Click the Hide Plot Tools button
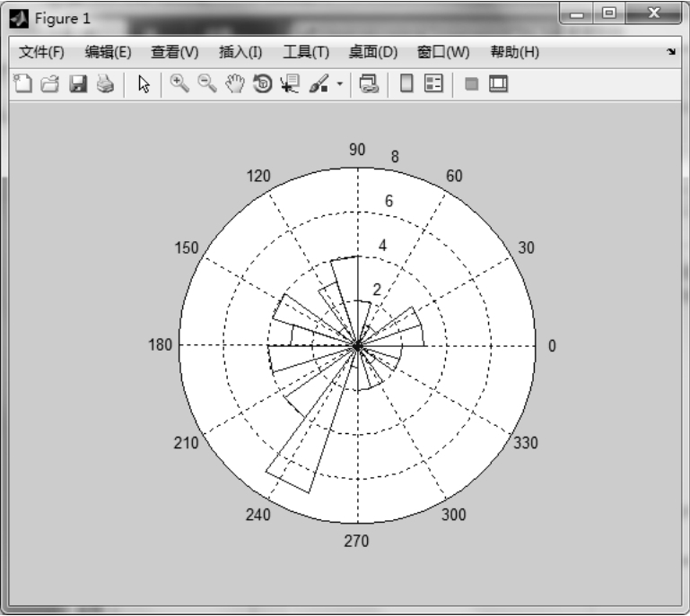Image resolution: width=690 pixels, height=616 pixels. (470, 84)
